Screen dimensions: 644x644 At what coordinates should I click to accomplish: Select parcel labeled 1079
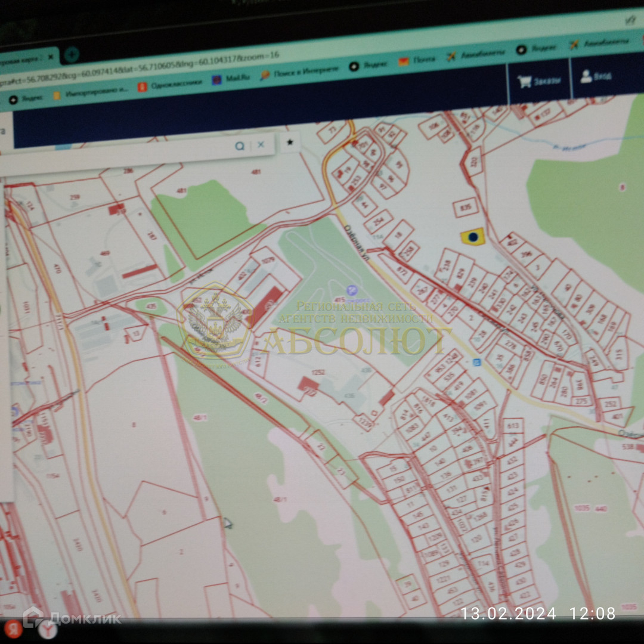coord(268,260)
